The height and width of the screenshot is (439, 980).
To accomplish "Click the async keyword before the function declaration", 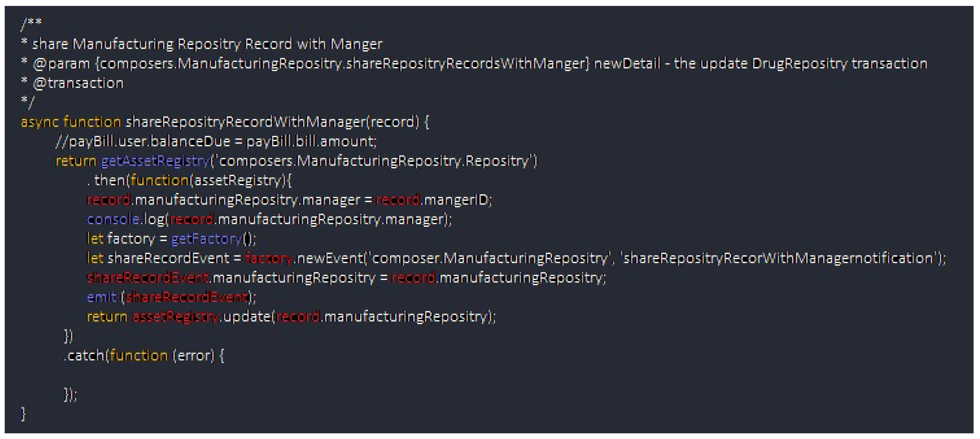I will pyautogui.click(x=39, y=122).
